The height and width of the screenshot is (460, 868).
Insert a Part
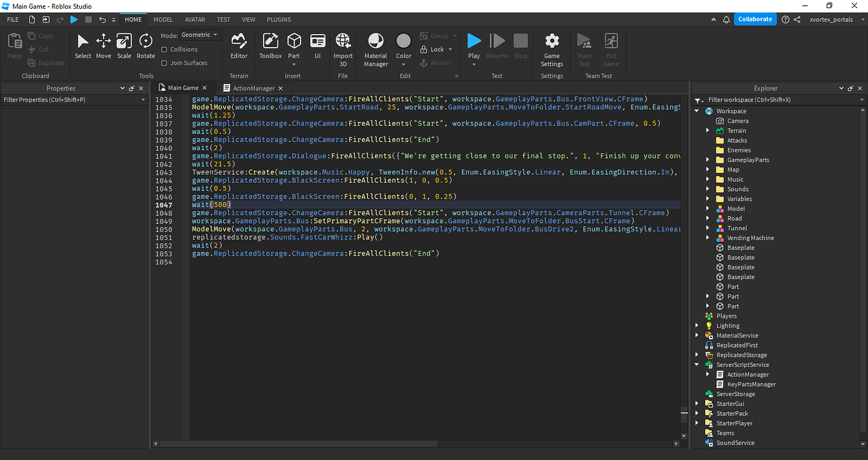pyautogui.click(x=294, y=42)
